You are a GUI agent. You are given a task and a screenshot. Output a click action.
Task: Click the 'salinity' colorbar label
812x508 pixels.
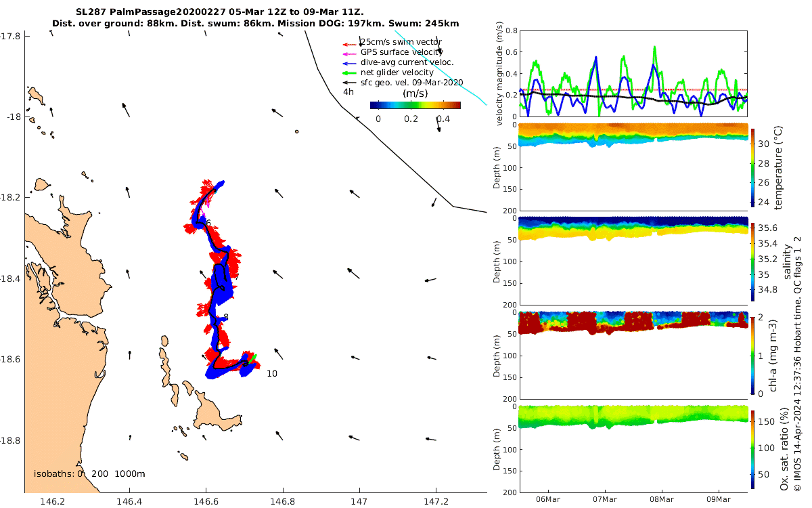click(786, 261)
